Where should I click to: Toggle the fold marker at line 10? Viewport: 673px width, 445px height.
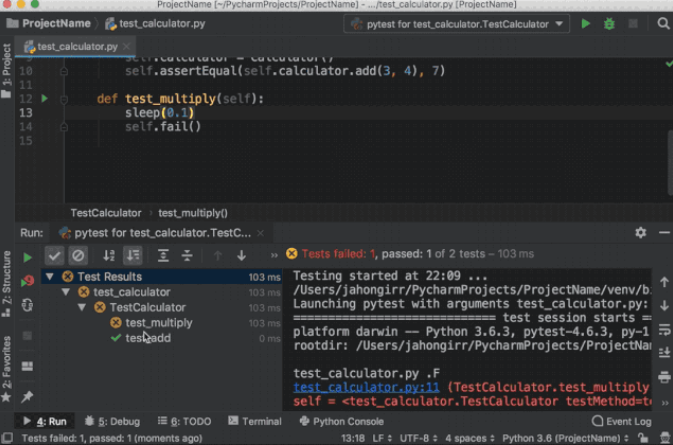click(64, 71)
